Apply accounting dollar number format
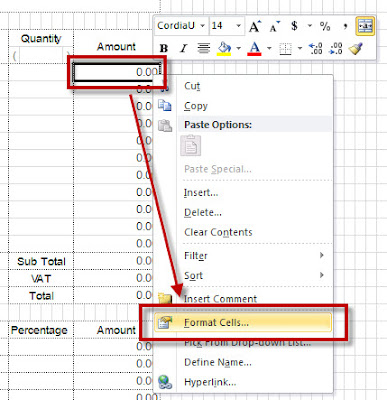The image size is (387, 400). pyautogui.click(x=294, y=26)
